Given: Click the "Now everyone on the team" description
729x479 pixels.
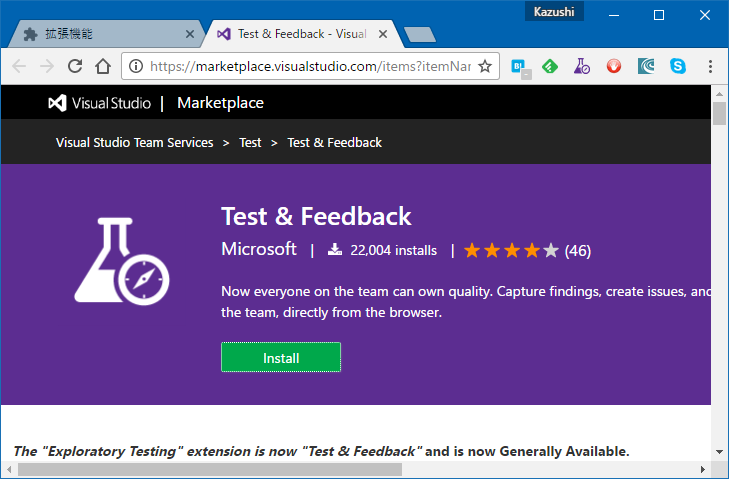Looking at the screenshot, I should coord(466,302).
